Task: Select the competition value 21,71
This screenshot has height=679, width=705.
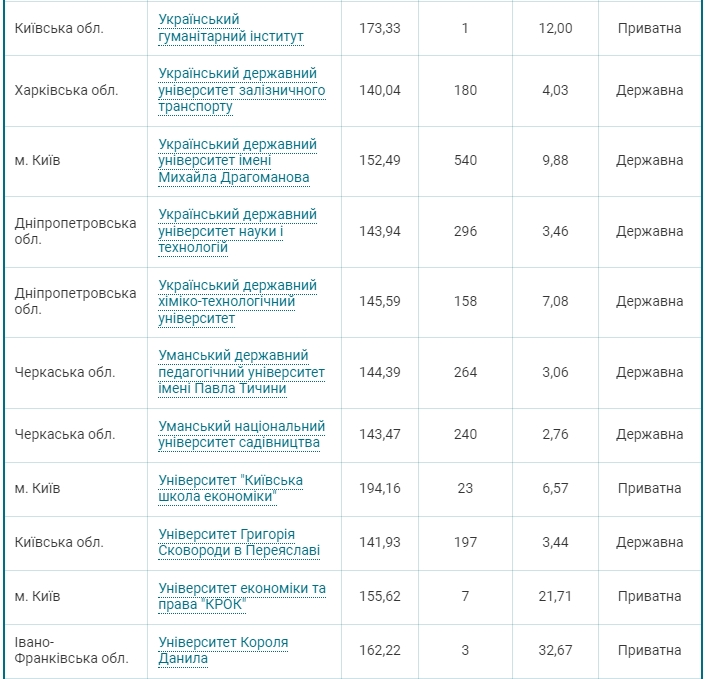Action: tap(555, 596)
